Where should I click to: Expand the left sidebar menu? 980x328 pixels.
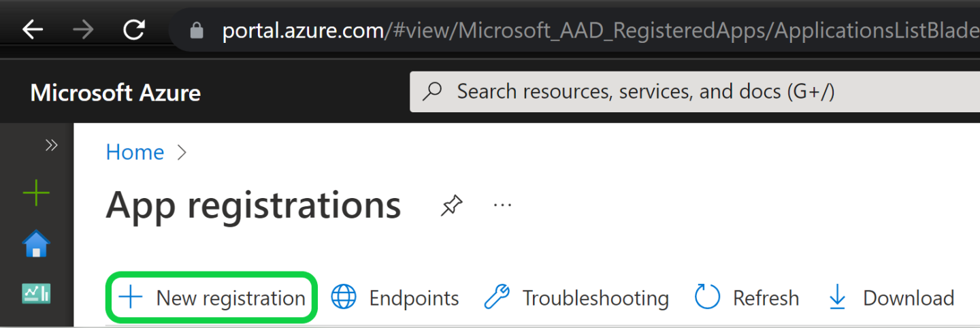(x=51, y=145)
